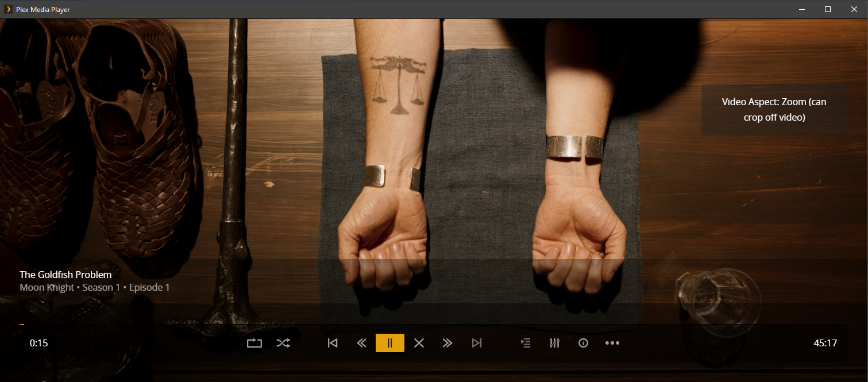This screenshot has height=382, width=868.
Task: Click the total duration 45:17
Action: point(825,343)
